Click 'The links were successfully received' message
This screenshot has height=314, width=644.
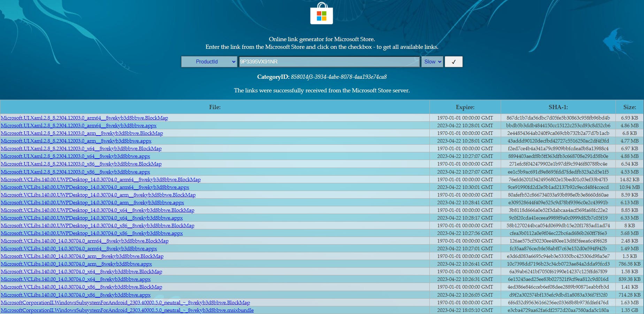322,90
